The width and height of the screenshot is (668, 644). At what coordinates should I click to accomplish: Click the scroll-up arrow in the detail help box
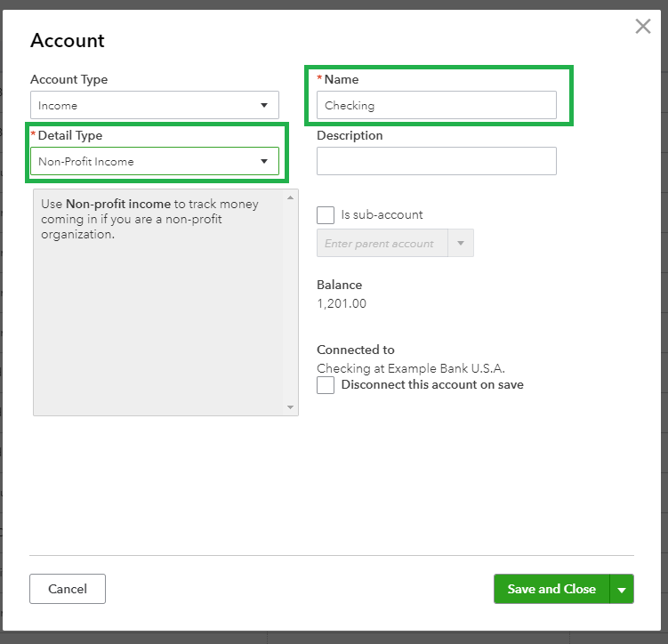tap(291, 197)
